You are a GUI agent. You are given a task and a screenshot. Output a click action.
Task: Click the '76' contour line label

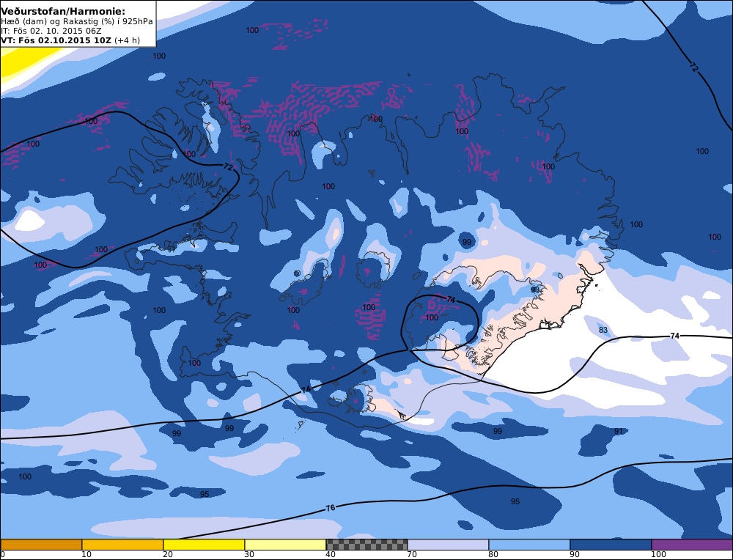330,508
